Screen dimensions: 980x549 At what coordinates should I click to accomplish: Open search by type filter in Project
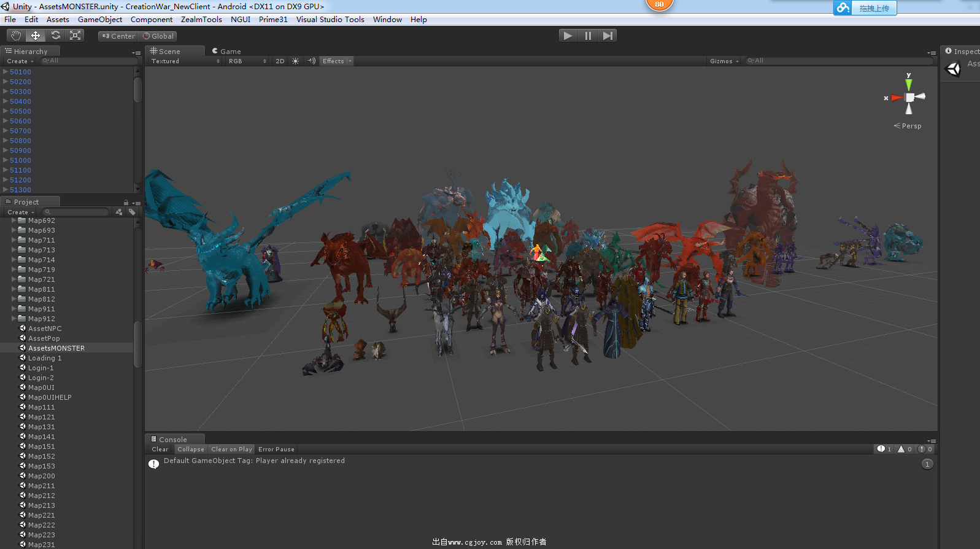(x=119, y=212)
